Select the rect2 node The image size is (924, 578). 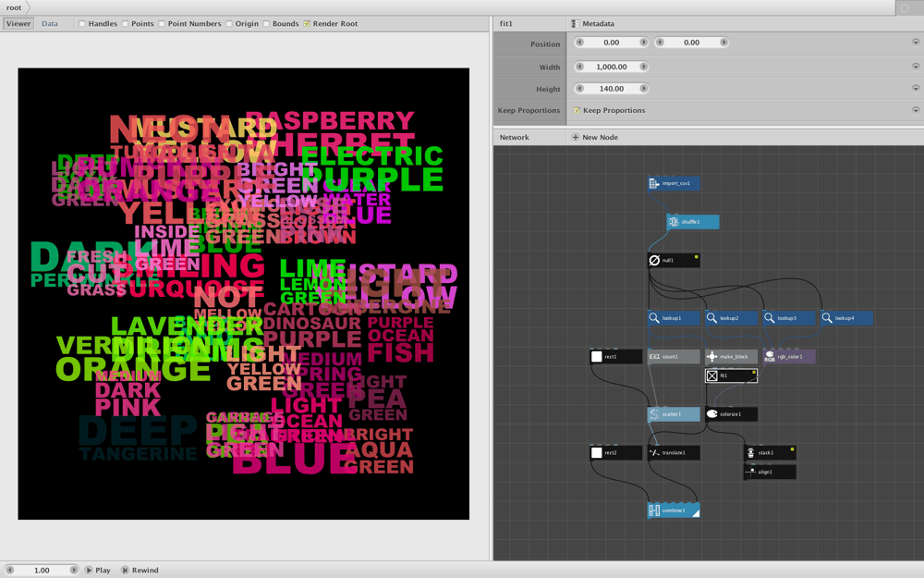tap(615, 452)
